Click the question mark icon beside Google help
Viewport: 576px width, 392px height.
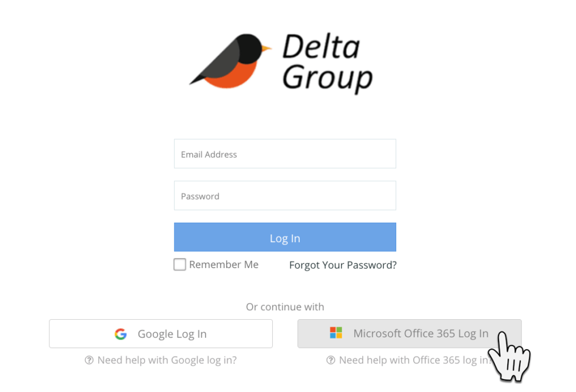click(89, 360)
